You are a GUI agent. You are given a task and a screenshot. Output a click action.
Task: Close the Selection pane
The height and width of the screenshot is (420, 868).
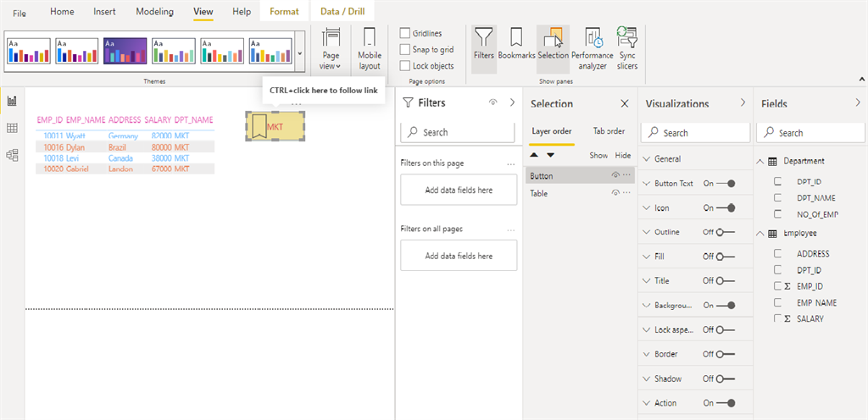pyautogui.click(x=625, y=103)
